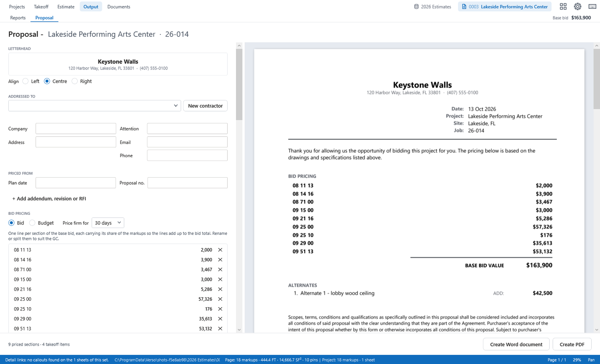600x364 pixels.
Task: Click the 29% zoom level in status bar
Action: [577, 360]
